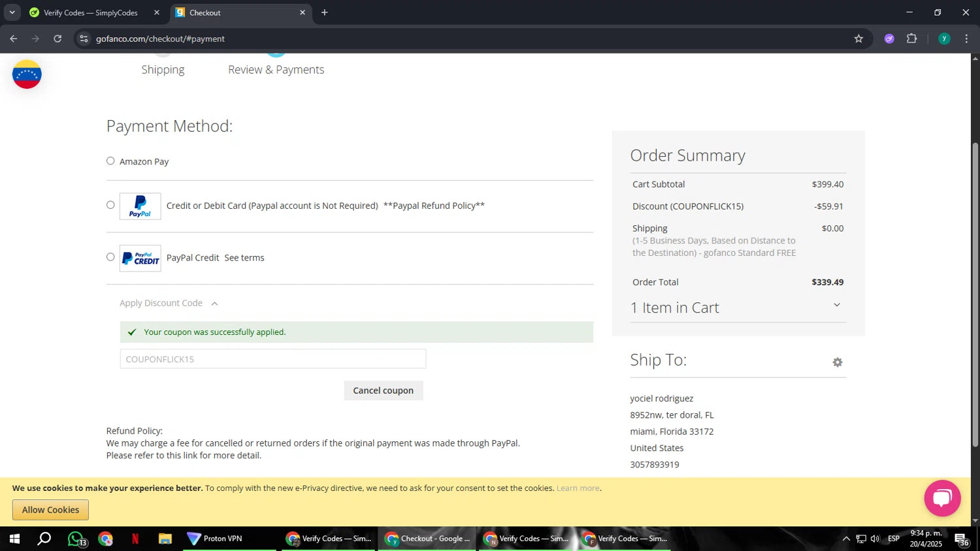Click the Cart Subtotal $399.40 value

click(828, 184)
